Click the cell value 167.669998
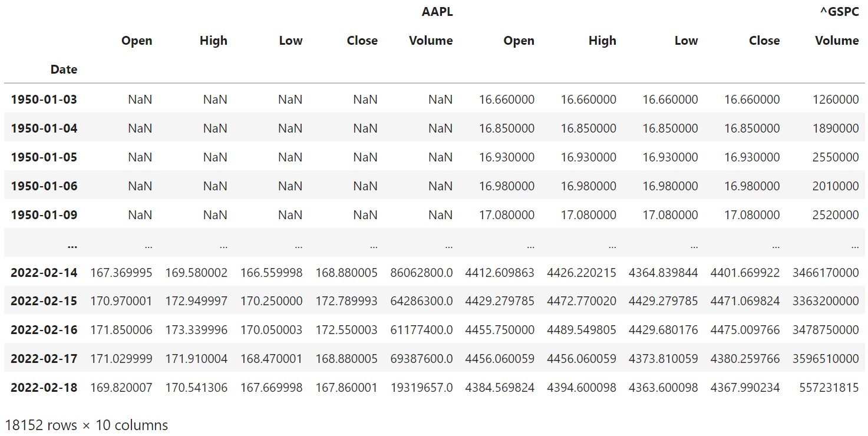 pos(272,388)
